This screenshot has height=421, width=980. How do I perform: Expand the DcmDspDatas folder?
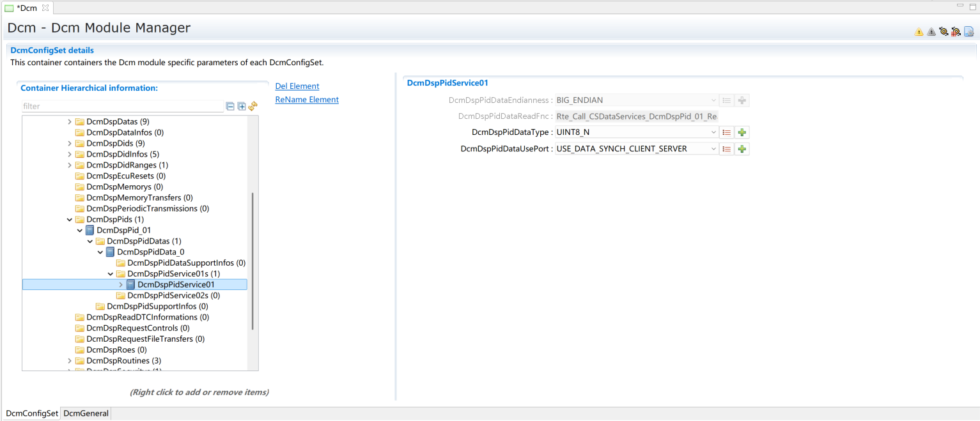pyautogui.click(x=70, y=121)
